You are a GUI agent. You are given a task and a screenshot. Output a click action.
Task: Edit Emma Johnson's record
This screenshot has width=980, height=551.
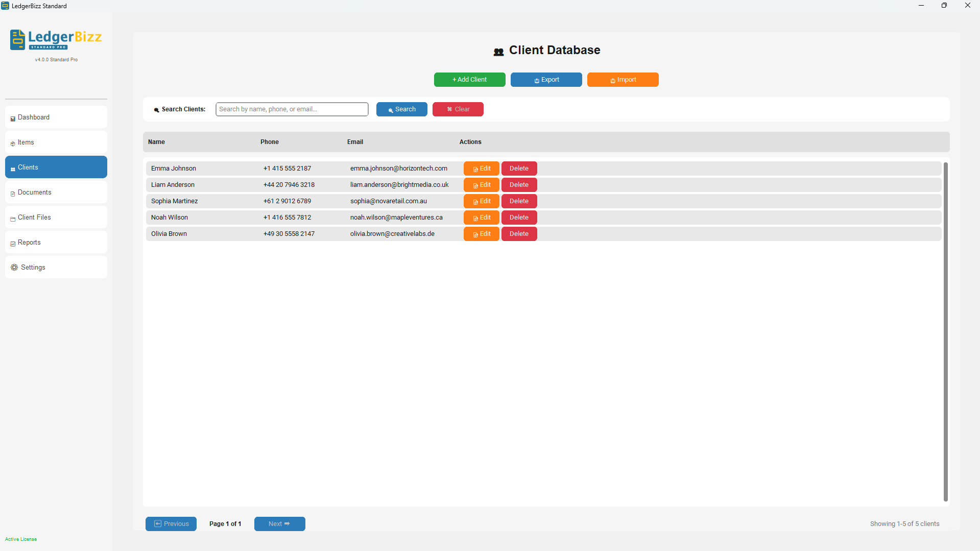click(x=481, y=169)
